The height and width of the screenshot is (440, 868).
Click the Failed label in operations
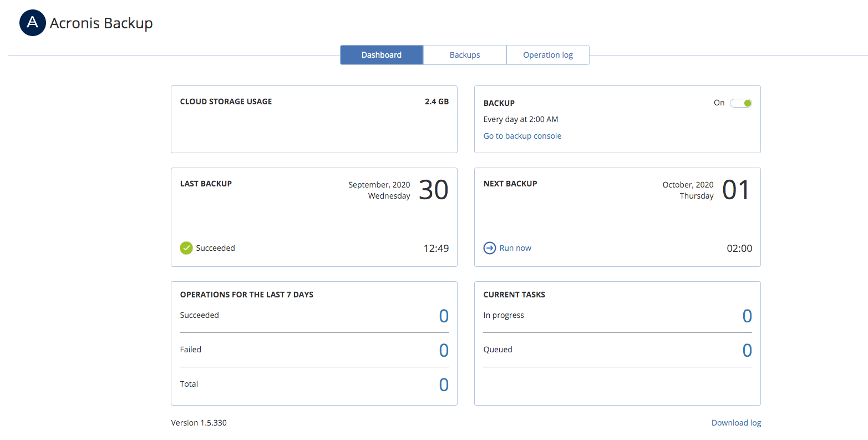pos(191,350)
